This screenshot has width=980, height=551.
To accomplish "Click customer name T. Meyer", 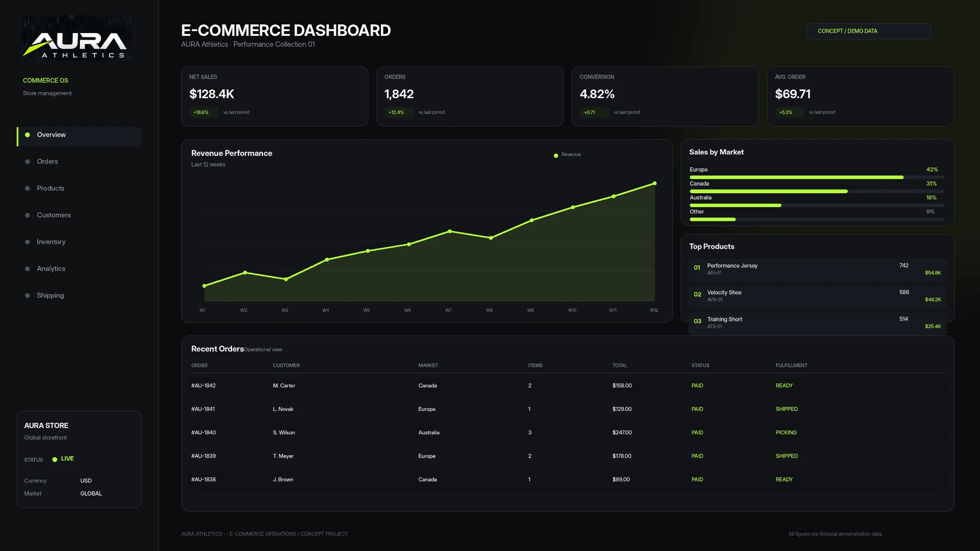I will (x=283, y=456).
